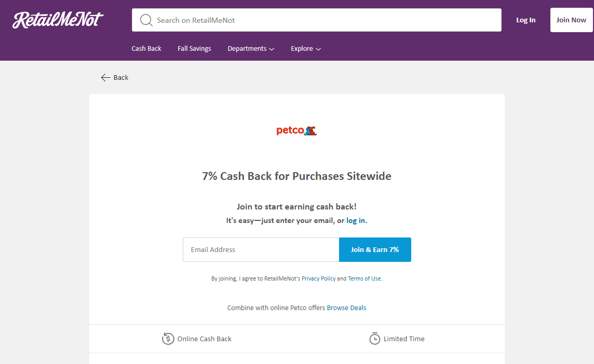Expand the Explore dropdown chevron
594x364 pixels.
point(318,49)
